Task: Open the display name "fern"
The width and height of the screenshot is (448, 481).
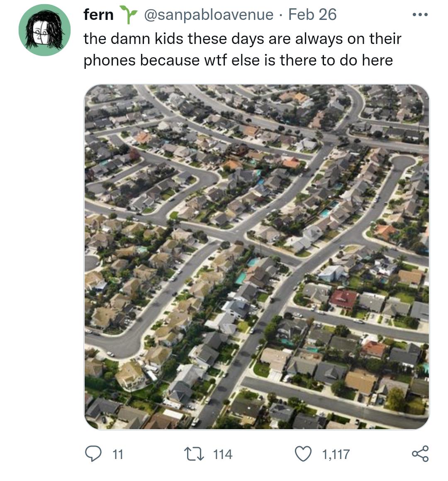Action: (98, 15)
